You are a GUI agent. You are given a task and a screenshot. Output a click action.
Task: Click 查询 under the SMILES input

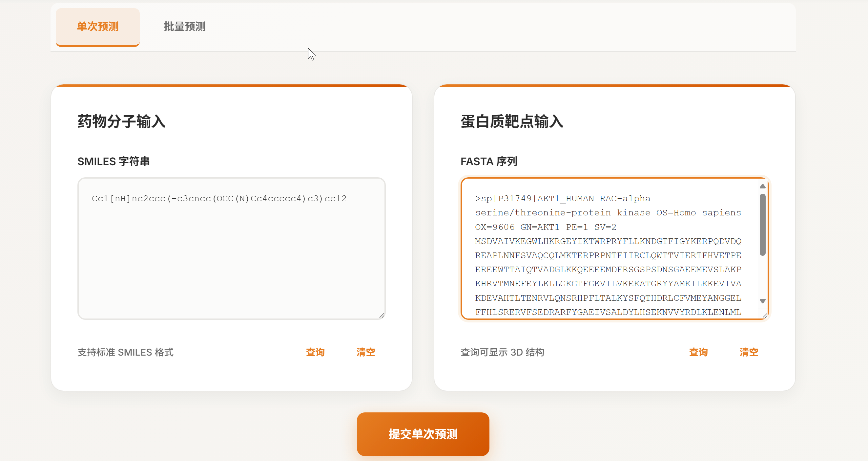pos(315,352)
